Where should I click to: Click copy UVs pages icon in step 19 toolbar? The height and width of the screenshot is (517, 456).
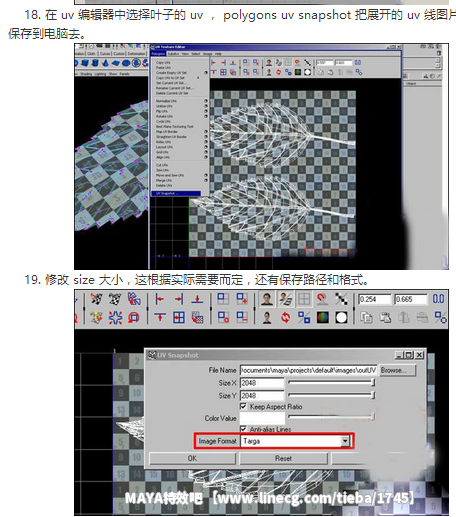[x=366, y=317]
